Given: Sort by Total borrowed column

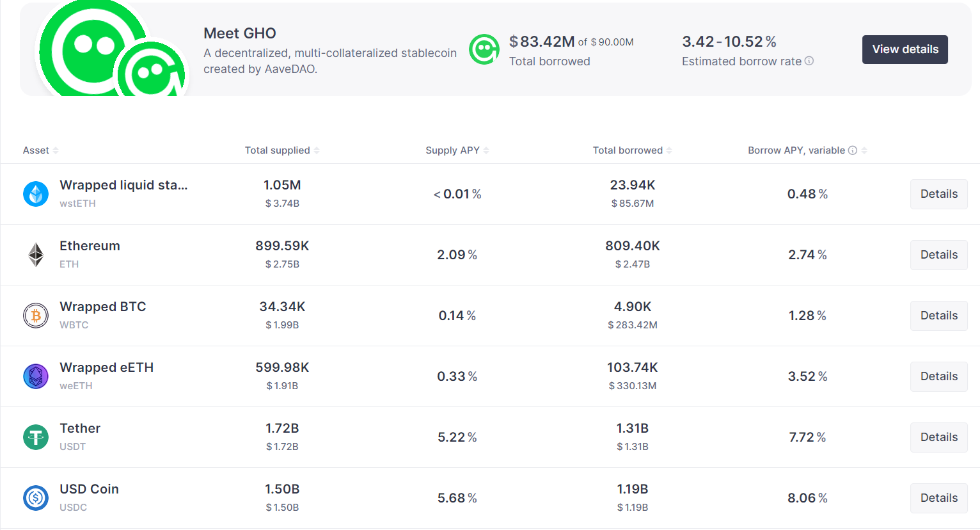Looking at the screenshot, I should tap(632, 150).
